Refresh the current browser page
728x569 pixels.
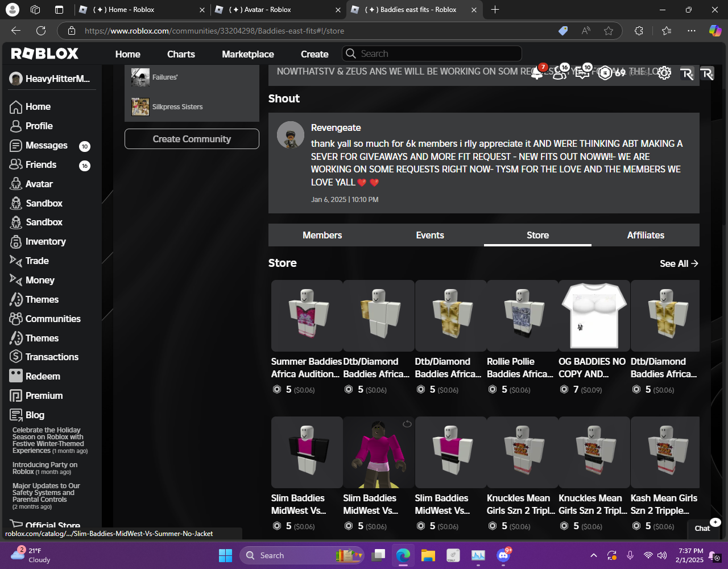41,31
